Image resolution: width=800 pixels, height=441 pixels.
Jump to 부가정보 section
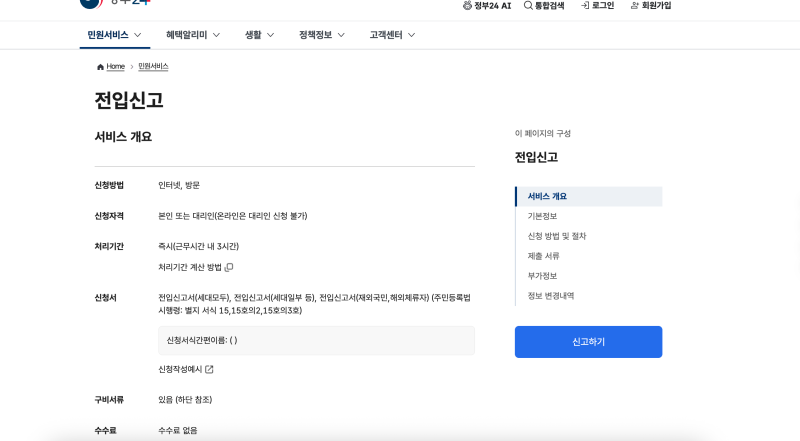click(542, 276)
